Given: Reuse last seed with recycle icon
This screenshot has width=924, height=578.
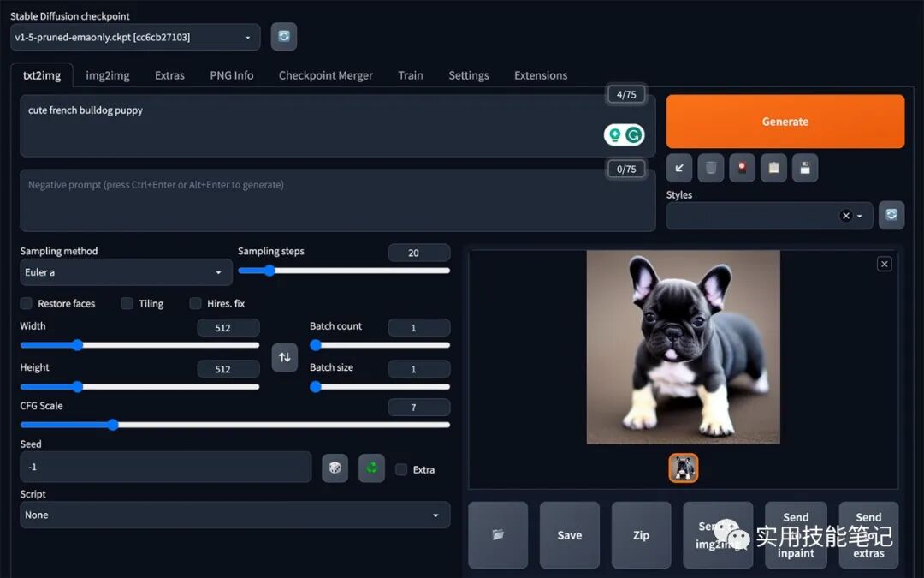Looking at the screenshot, I should (372, 468).
